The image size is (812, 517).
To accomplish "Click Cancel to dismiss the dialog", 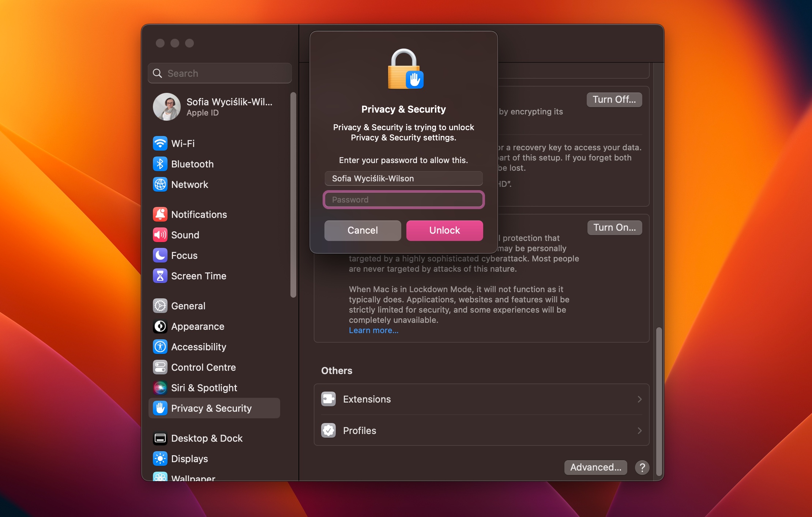I will coord(362,230).
